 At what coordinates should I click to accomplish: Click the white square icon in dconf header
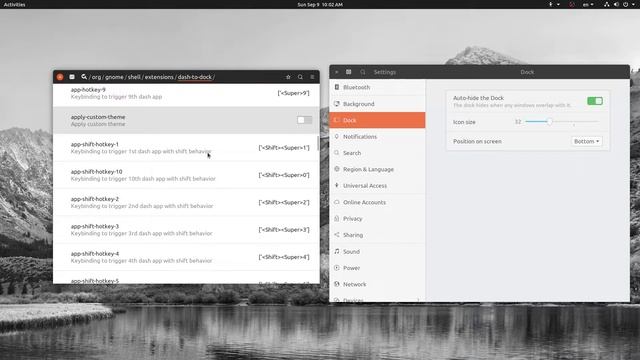tap(72, 77)
